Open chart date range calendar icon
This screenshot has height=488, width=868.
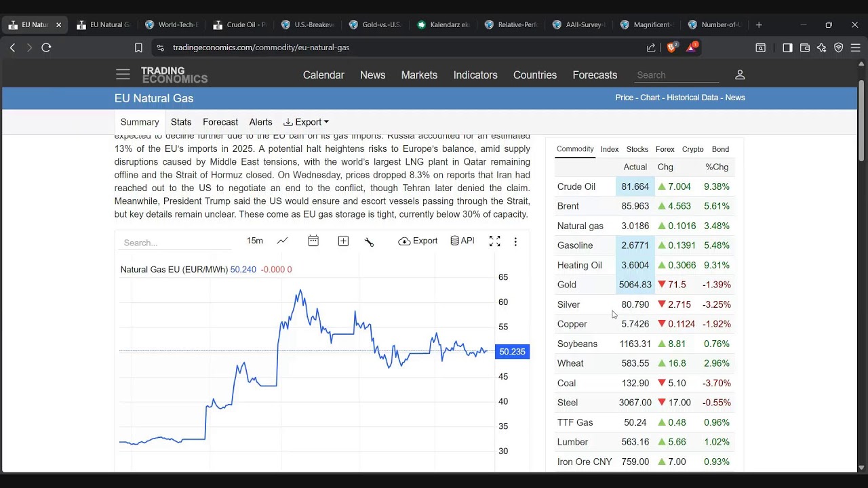click(313, 241)
